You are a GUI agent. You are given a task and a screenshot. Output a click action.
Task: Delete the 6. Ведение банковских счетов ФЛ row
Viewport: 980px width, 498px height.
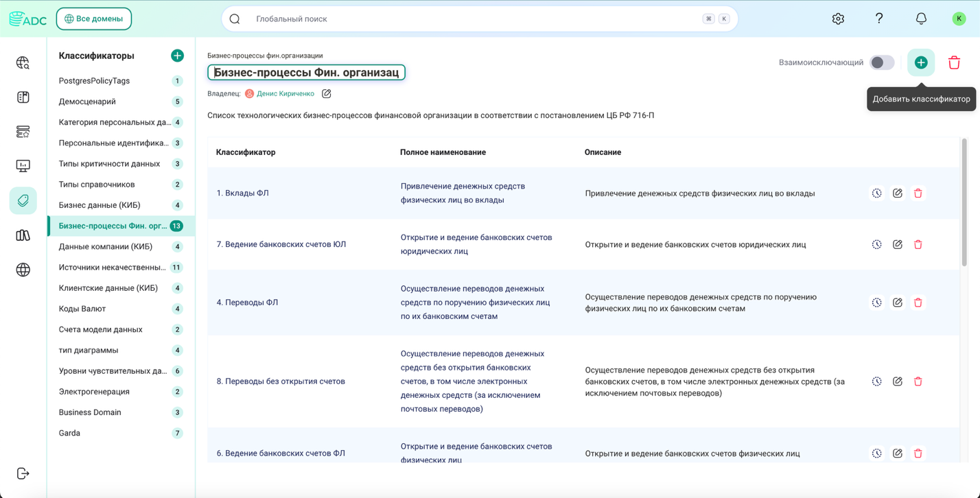point(918,453)
